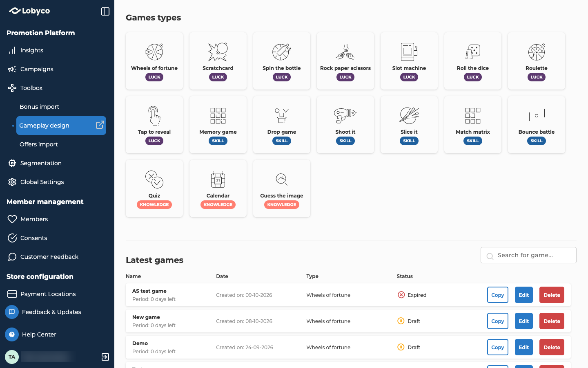Click the Draft status of New game

(409, 321)
